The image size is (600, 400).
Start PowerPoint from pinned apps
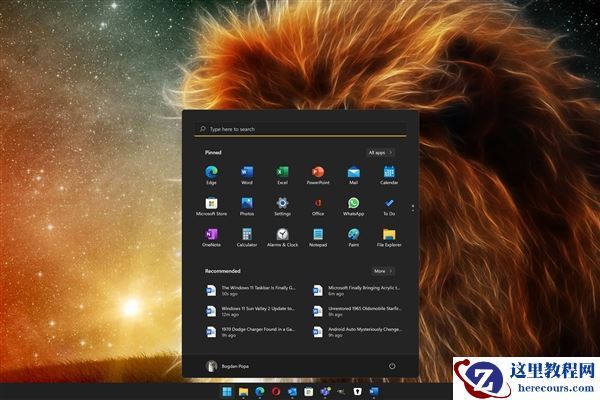point(318,175)
